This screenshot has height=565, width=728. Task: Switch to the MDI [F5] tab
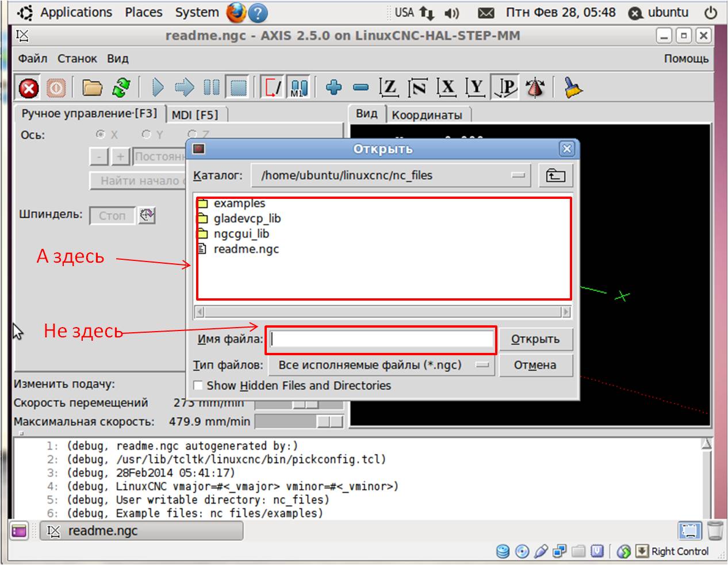point(195,115)
